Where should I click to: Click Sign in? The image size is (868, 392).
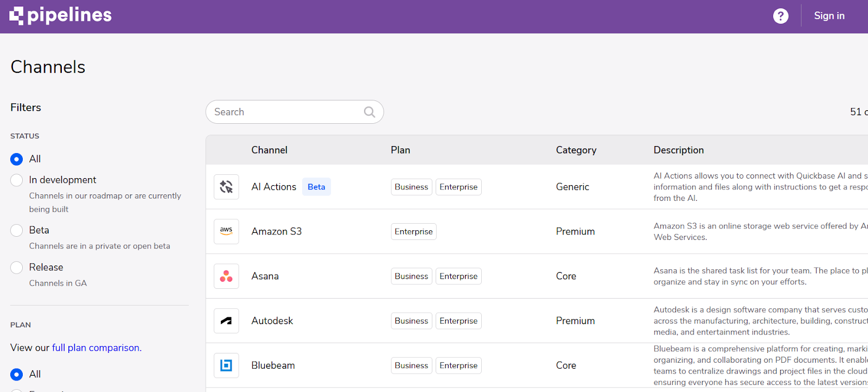(x=829, y=16)
